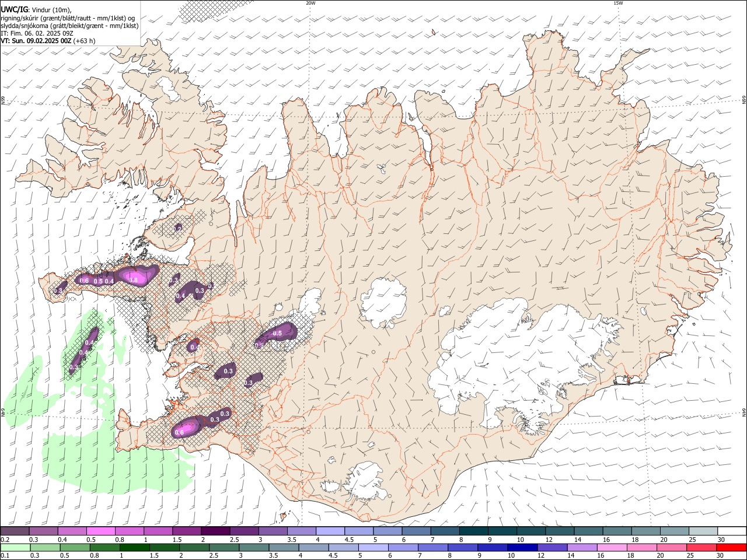Select the medium green 0.5 swatch, lower legend
The width and height of the screenshot is (747, 560).
[x=74, y=548]
